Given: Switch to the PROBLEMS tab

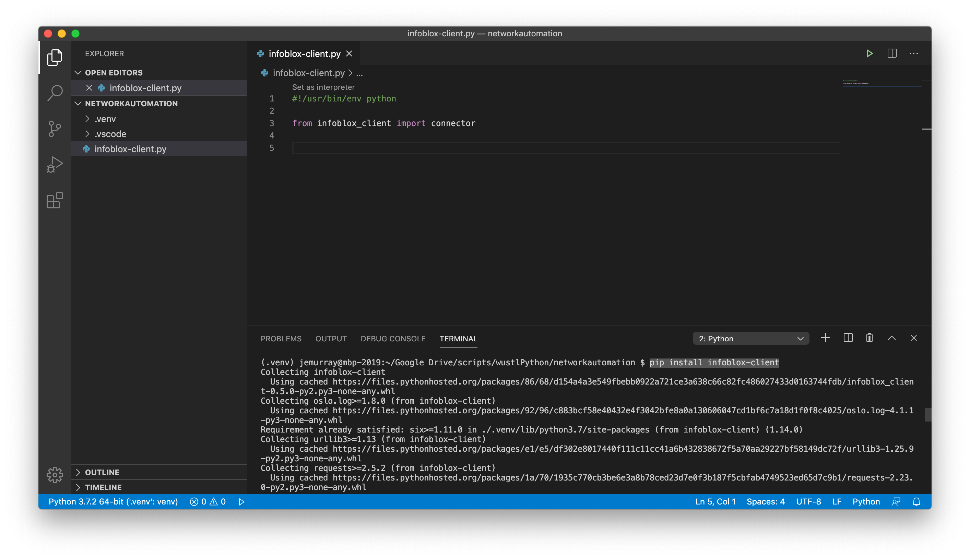Looking at the screenshot, I should pyautogui.click(x=281, y=339).
